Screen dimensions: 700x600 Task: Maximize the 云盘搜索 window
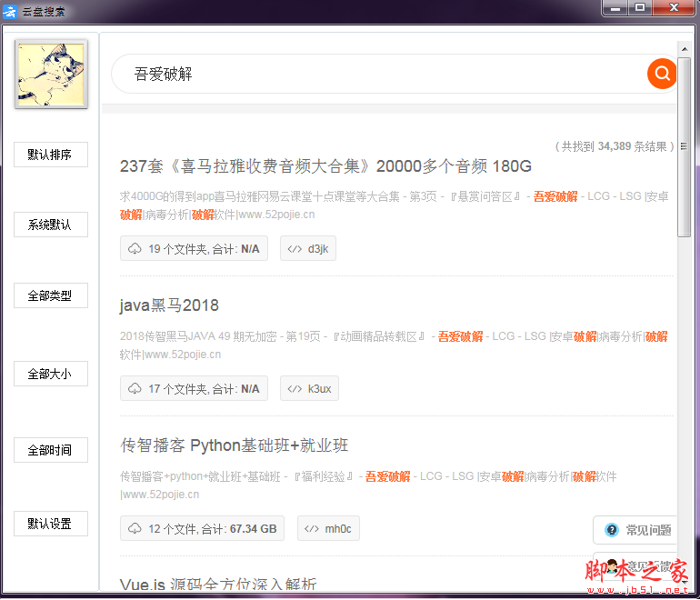coord(640,8)
